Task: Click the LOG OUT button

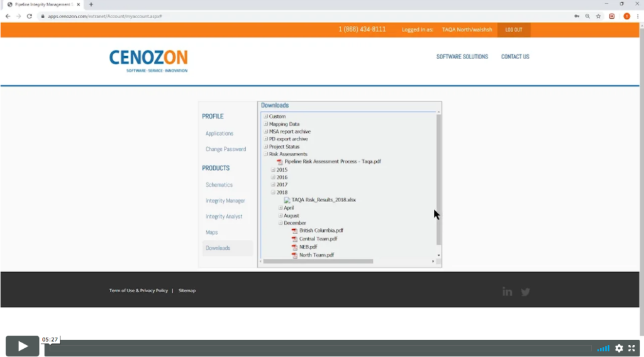Action: (x=514, y=30)
